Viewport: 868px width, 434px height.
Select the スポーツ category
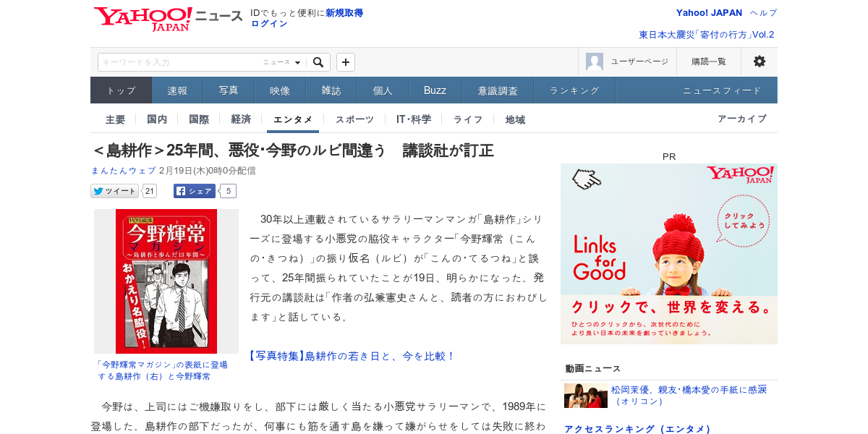[354, 119]
